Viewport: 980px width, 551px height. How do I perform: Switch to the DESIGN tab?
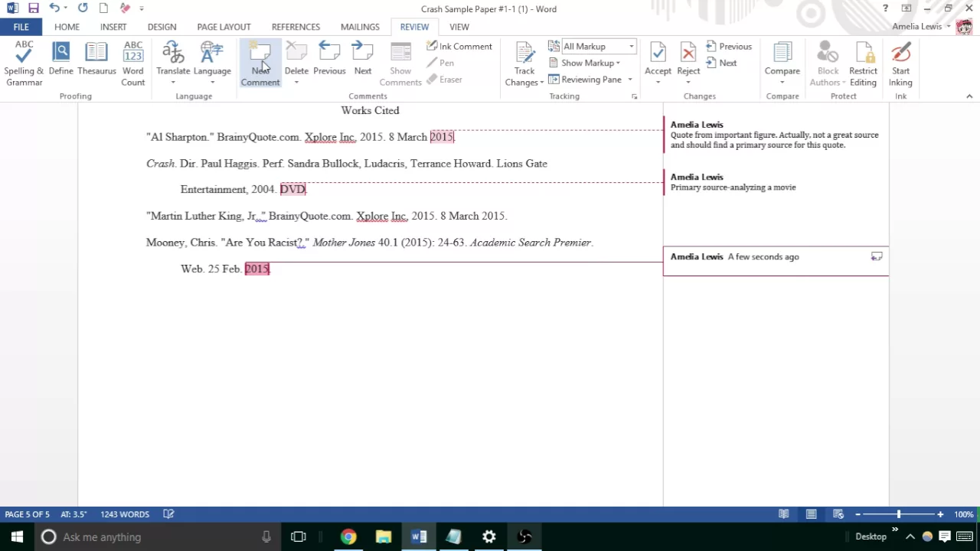tap(162, 27)
